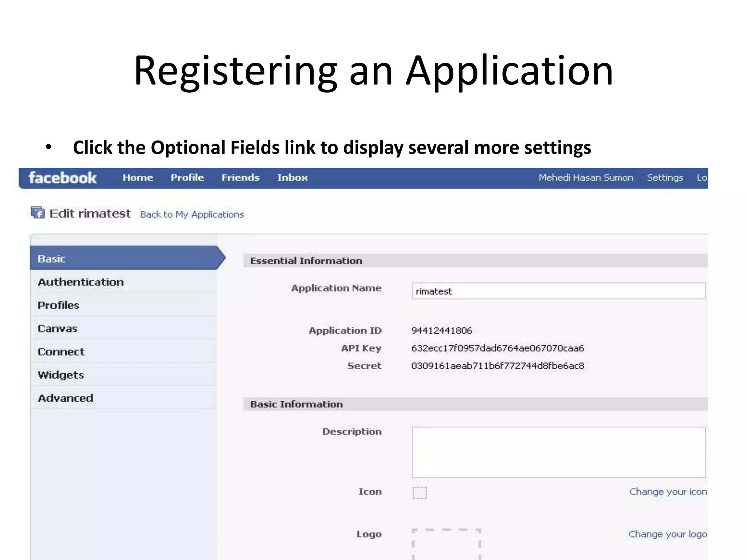Open the Inbox
The height and width of the screenshot is (560, 747).
click(x=292, y=178)
